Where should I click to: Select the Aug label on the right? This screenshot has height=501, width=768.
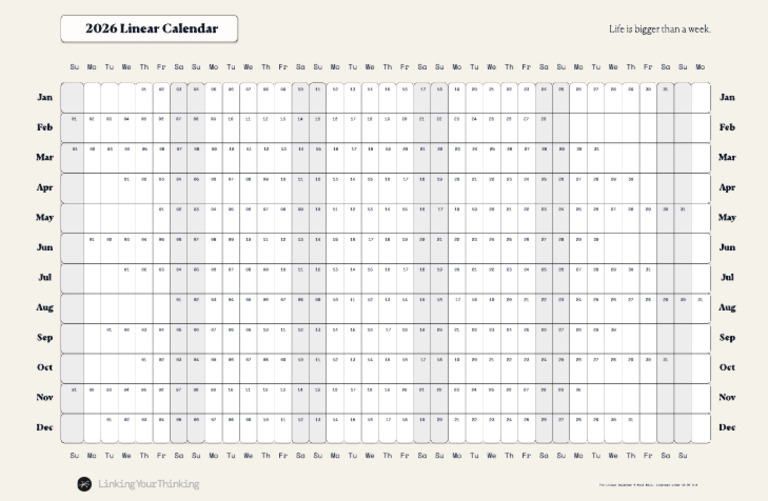click(x=727, y=308)
